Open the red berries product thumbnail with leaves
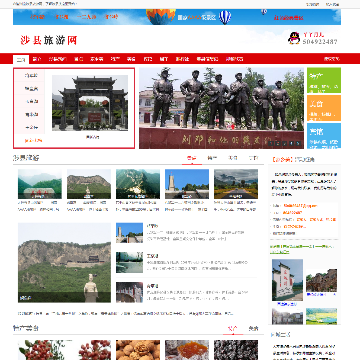 pos(40,350)
